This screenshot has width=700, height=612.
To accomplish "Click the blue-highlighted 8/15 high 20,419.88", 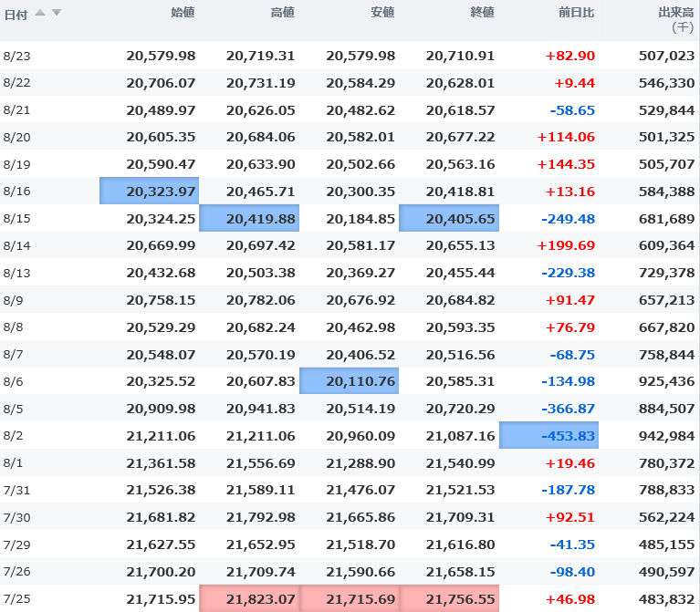I will click(x=249, y=219).
